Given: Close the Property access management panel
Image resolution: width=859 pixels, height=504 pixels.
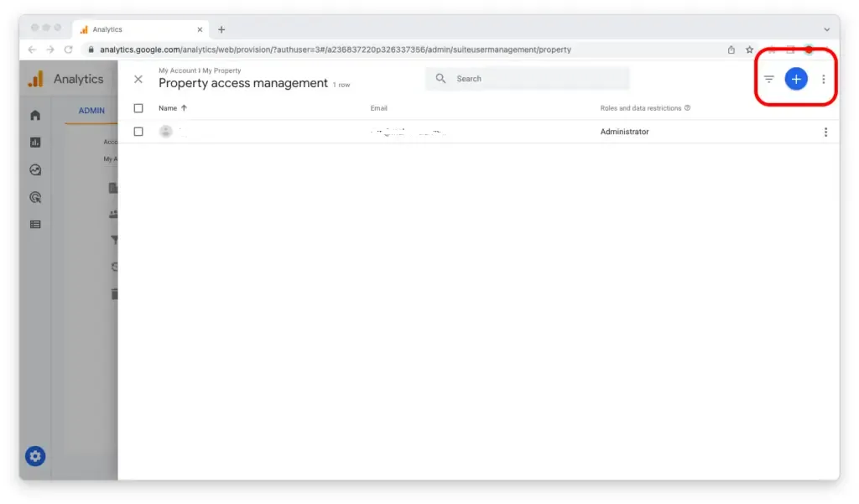Looking at the screenshot, I should pyautogui.click(x=138, y=79).
